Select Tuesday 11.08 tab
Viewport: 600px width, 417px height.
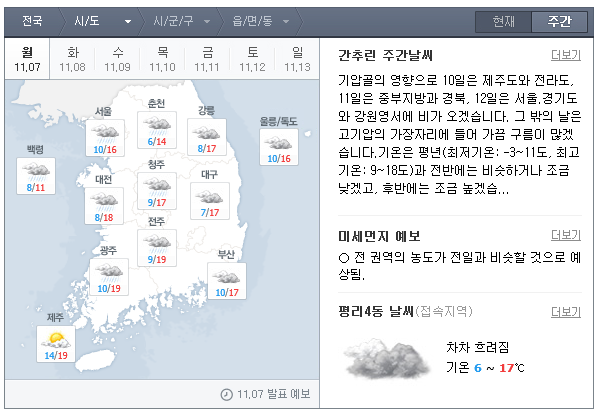tap(72, 59)
